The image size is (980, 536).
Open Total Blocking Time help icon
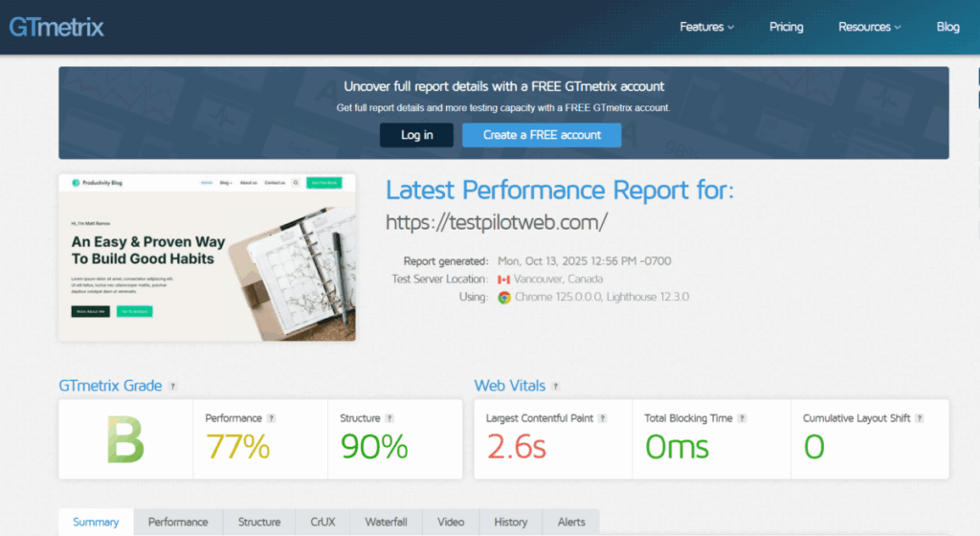pos(742,418)
